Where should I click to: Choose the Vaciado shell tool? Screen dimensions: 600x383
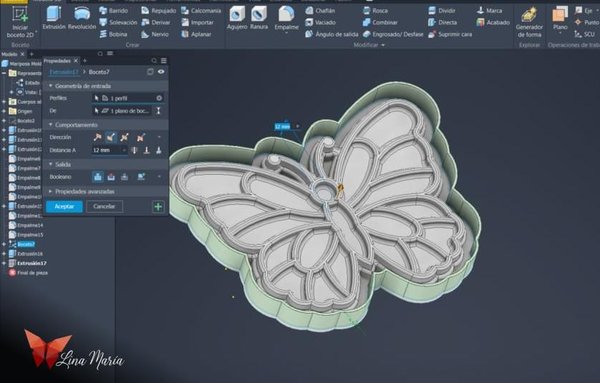320,23
